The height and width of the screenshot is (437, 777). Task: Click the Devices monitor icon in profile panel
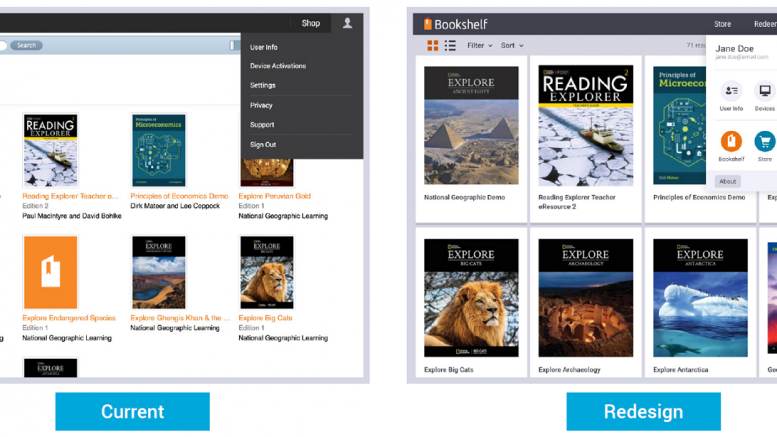[765, 91]
